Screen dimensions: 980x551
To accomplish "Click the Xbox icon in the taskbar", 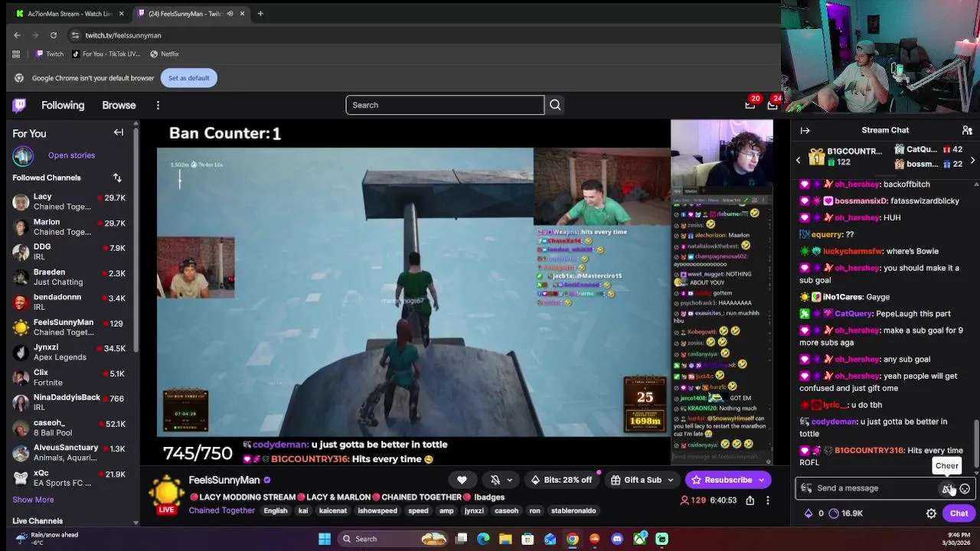I will click(639, 539).
